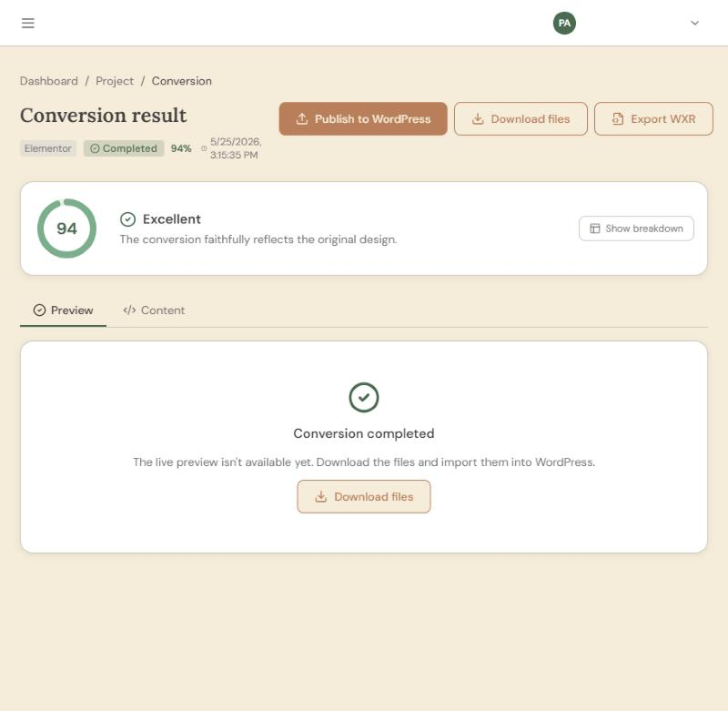Click the Excellent rating label
This screenshot has height=711, width=728.
[x=172, y=219]
